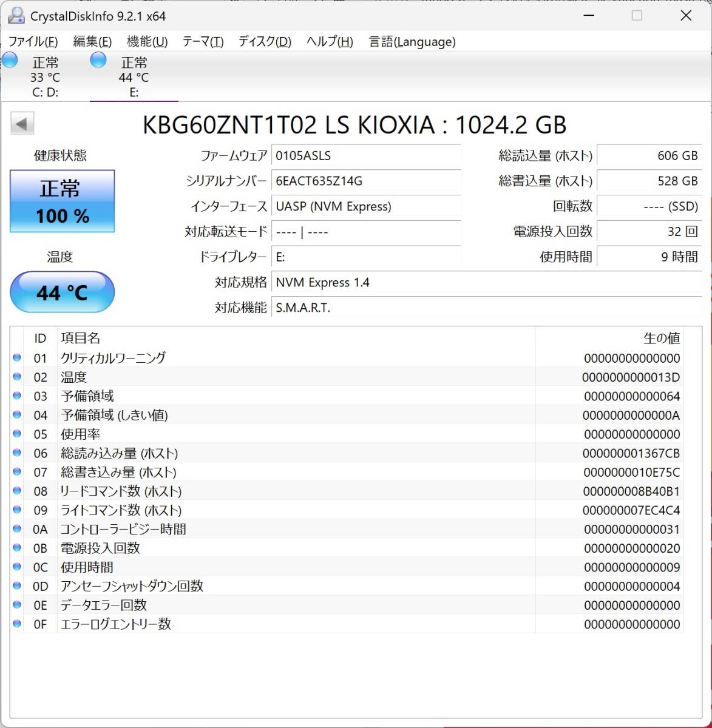Click the power on hours 9 時間
Screen dimensions: 712x728
pyautogui.click(x=649, y=257)
